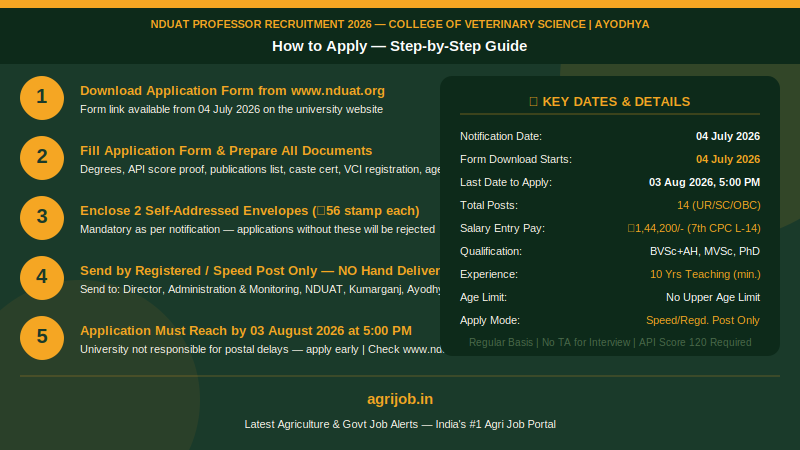
Task: Click 'Send to: Director, Administration & Monitoring' line
Action: point(260,289)
